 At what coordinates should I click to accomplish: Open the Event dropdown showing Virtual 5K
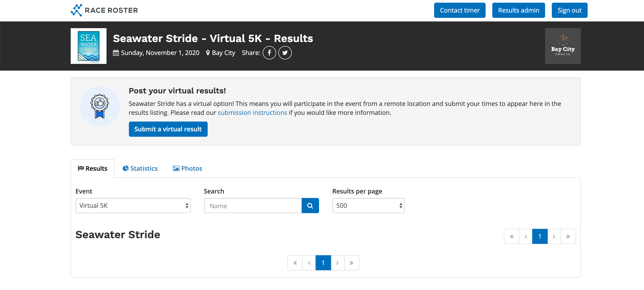(133, 206)
